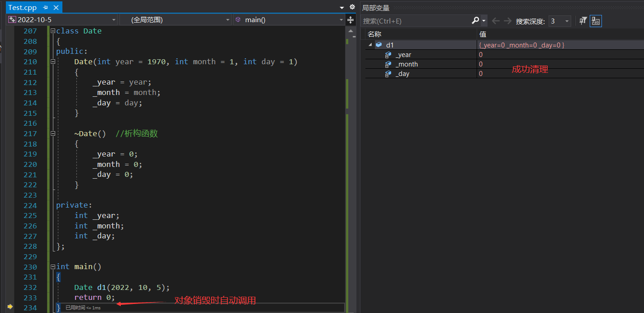Click the value 0 of _year
The image size is (644, 313).
coord(481,55)
